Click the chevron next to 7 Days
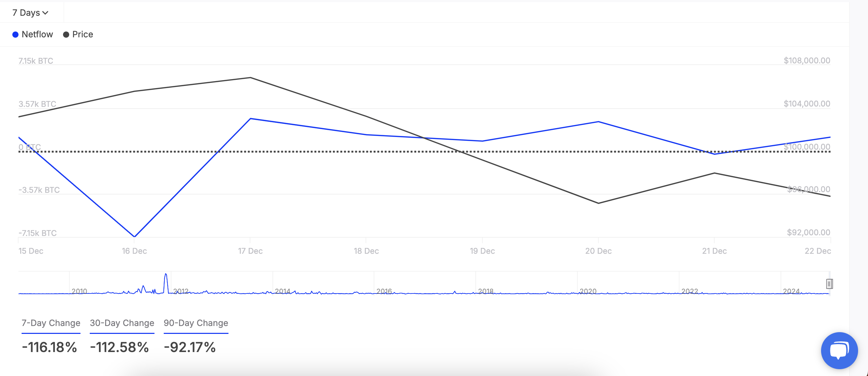 [46, 12]
